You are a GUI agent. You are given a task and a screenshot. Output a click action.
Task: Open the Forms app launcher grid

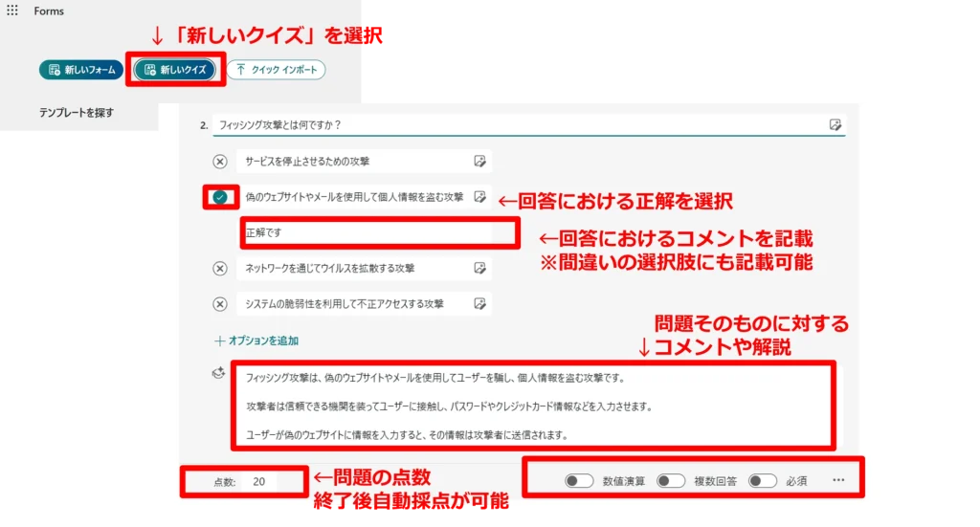(11, 11)
